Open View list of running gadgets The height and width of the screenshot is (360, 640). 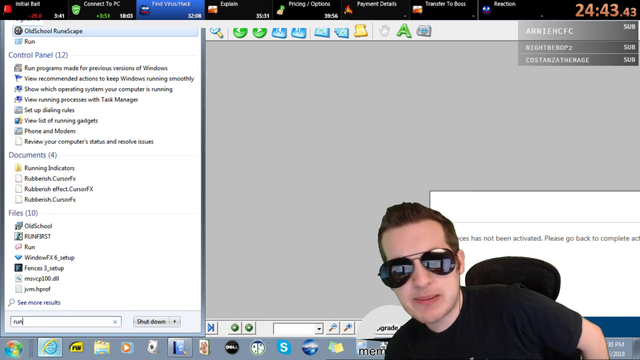tap(61, 121)
